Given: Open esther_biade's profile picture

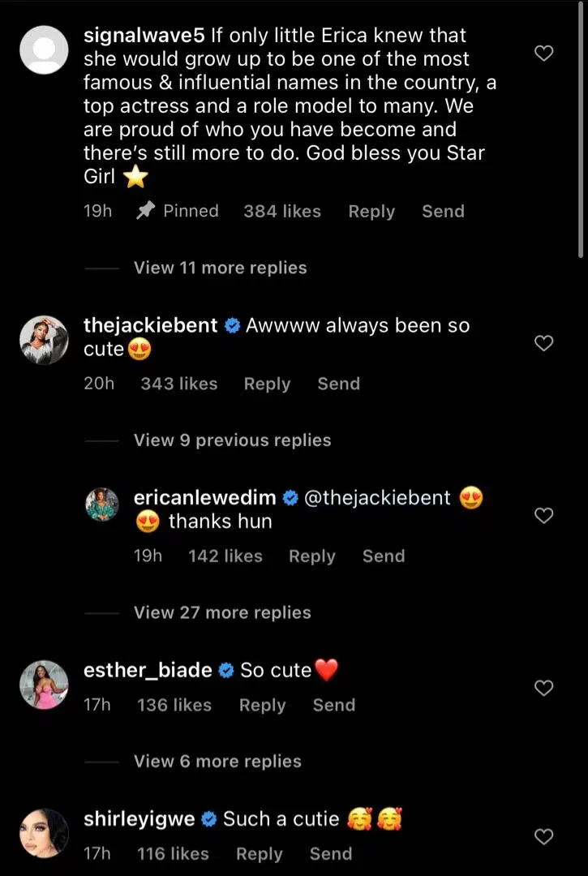Looking at the screenshot, I should (43, 685).
